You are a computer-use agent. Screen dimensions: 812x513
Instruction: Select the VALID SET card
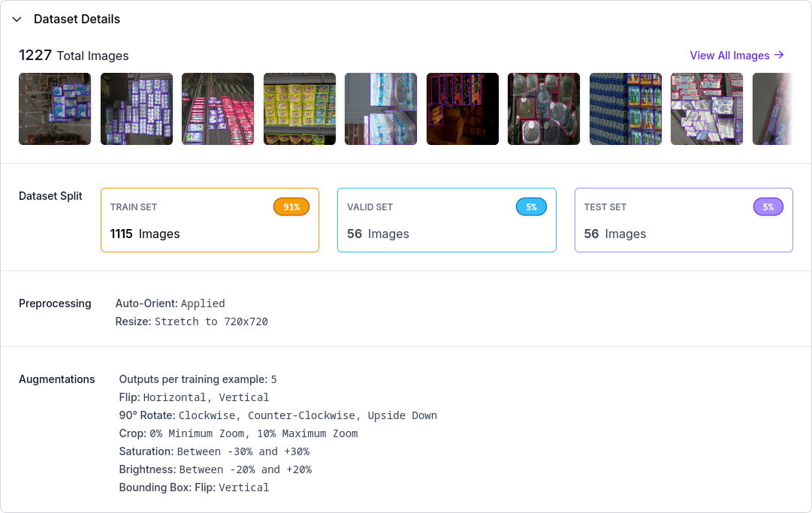point(447,220)
